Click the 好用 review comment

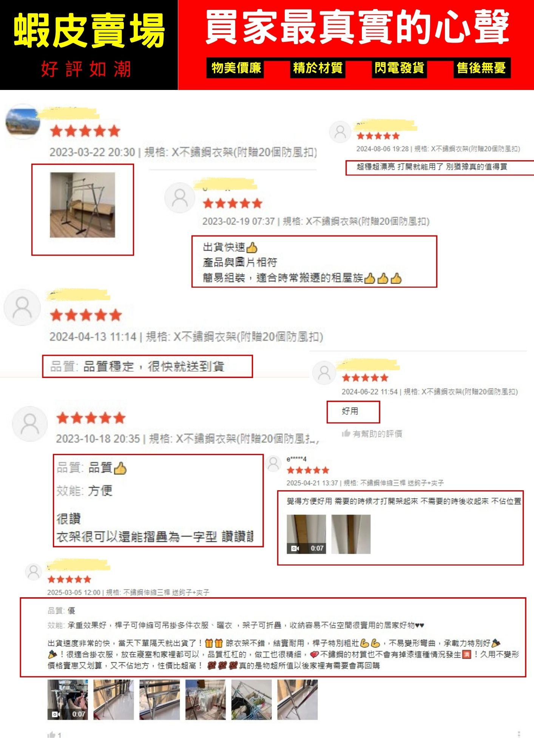click(350, 411)
